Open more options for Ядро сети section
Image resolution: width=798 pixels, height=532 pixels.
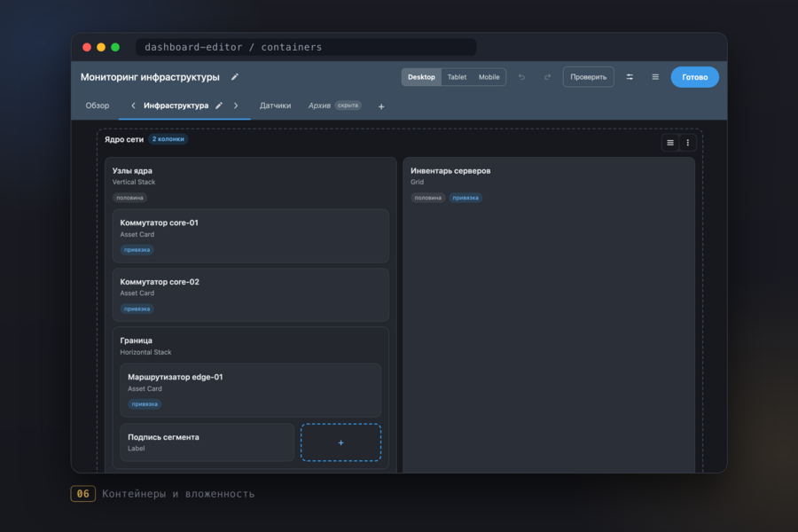(x=687, y=143)
